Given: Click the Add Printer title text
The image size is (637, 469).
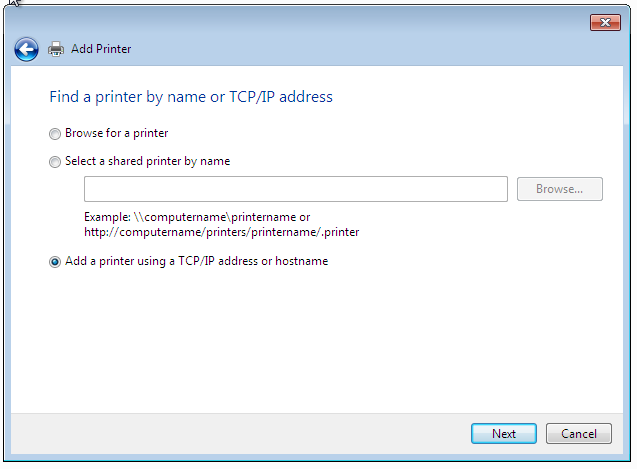Looking at the screenshot, I should [101, 49].
